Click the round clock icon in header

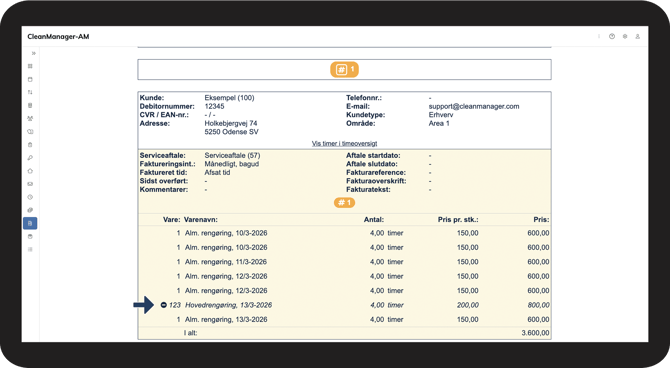pos(612,37)
